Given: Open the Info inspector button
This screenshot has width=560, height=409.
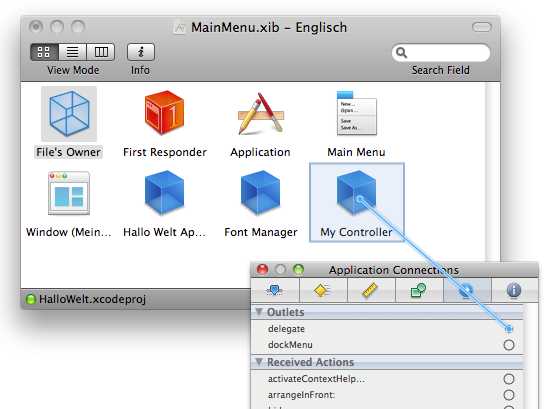Looking at the screenshot, I should 141,52.
